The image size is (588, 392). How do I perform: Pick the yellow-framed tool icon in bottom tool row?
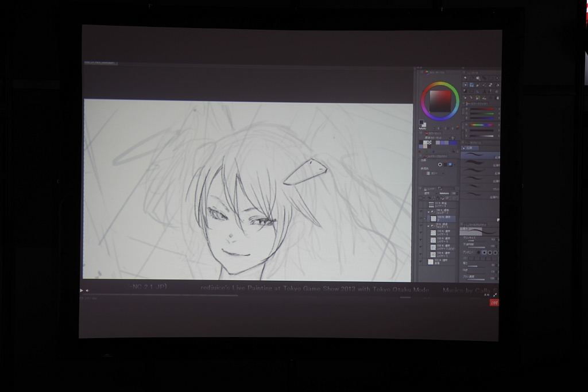(x=478, y=98)
